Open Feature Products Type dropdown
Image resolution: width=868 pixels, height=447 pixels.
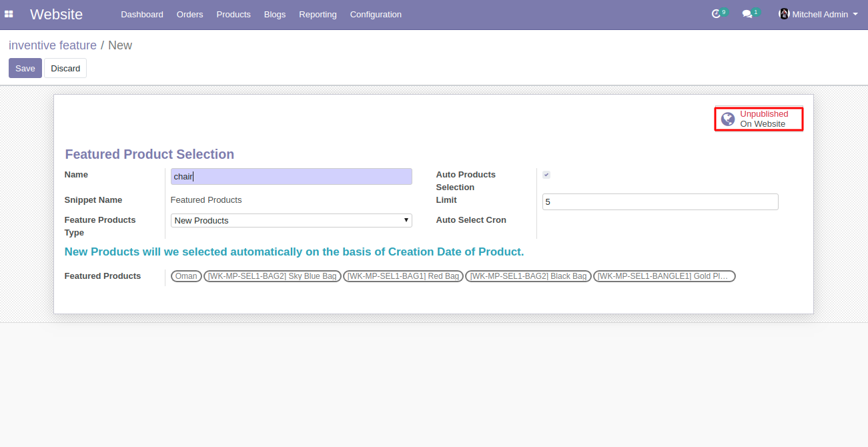292,220
